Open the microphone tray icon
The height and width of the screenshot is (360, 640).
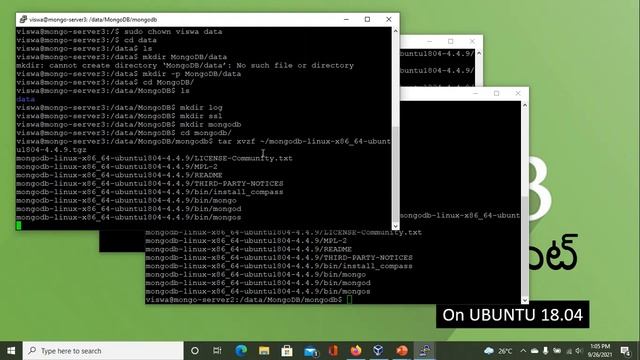[545, 351]
